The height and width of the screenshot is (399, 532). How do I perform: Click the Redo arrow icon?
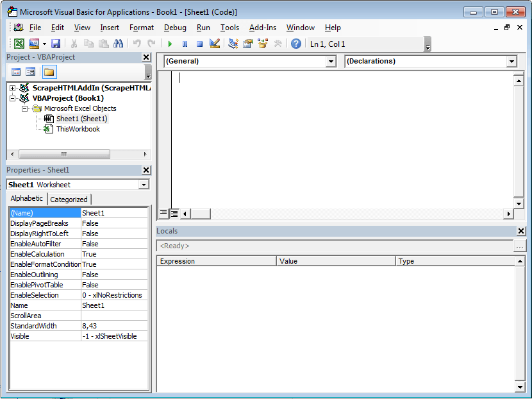[x=151, y=44]
